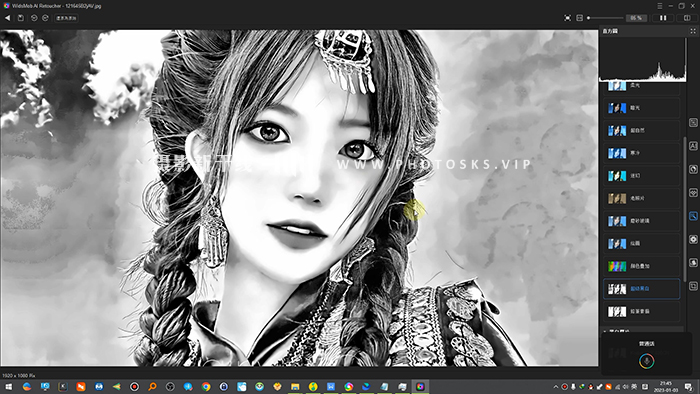Click the taskbar clock showing 21:45
The image size is (700, 394).
pos(666,386)
